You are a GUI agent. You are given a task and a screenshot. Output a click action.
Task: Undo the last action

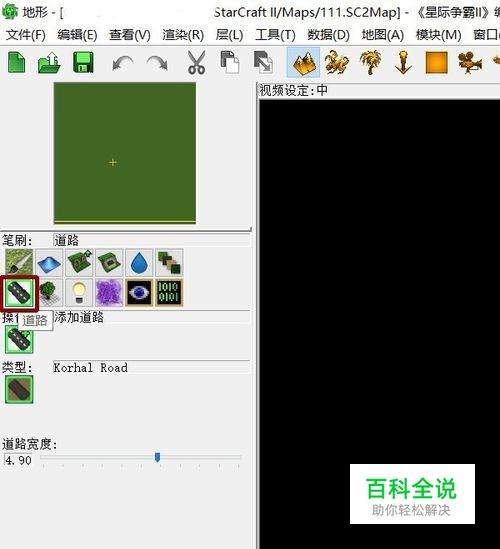[x=123, y=63]
